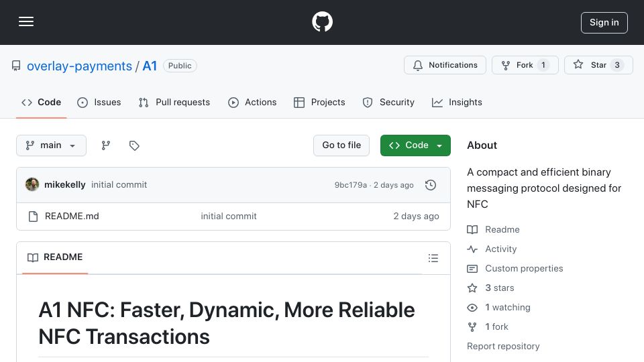The image size is (644, 362).
Task: Open the Issues tab
Action: (99, 102)
